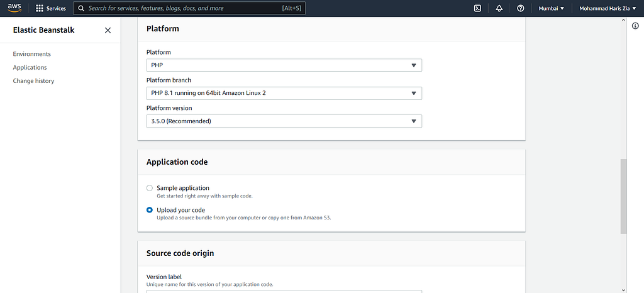The image size is (644, 293).
Task: Open the help question mark icon
Action: 520,8
